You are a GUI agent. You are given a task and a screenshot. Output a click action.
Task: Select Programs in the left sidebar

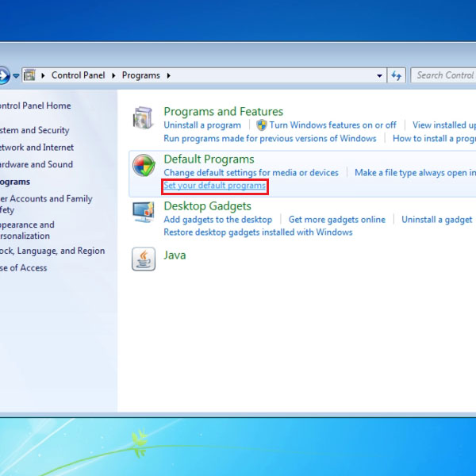15,182
